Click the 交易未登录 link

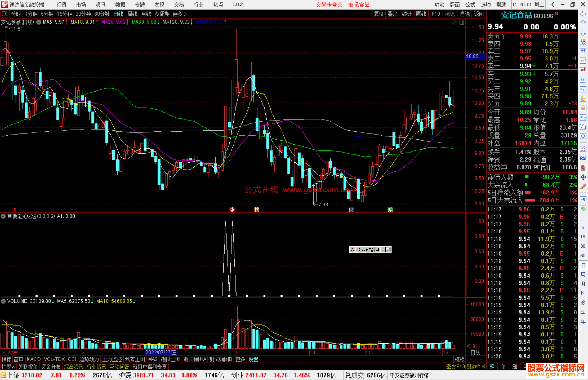[329, 5]
